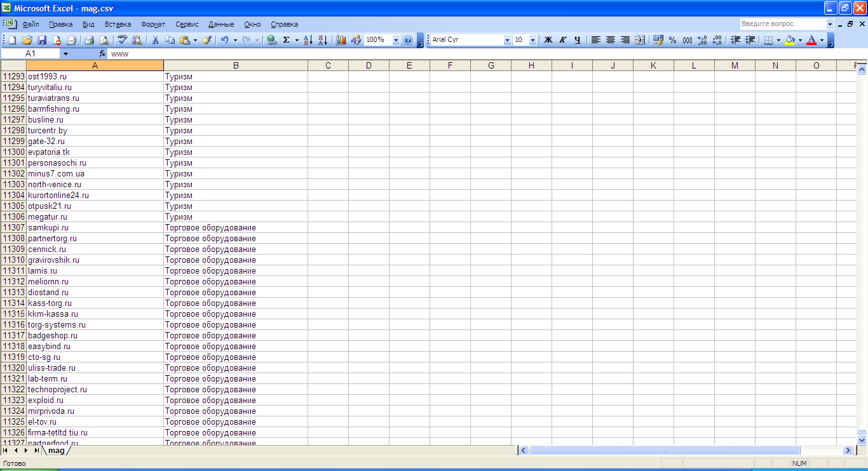Open the Help question mark icon
868x471 pixels.
tap(408, 40)
